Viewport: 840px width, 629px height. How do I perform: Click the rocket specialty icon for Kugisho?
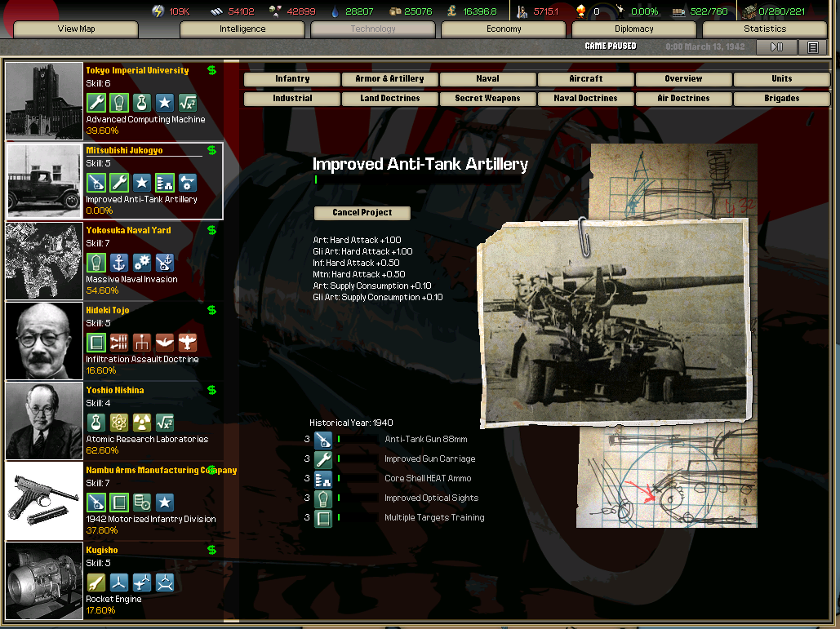click(x=96, y=582)
